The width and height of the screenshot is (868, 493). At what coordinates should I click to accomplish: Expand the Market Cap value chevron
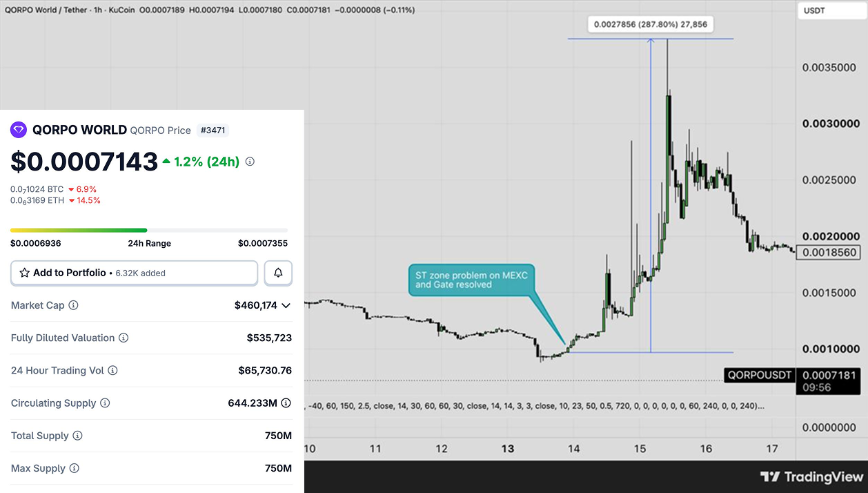point(286,305)
